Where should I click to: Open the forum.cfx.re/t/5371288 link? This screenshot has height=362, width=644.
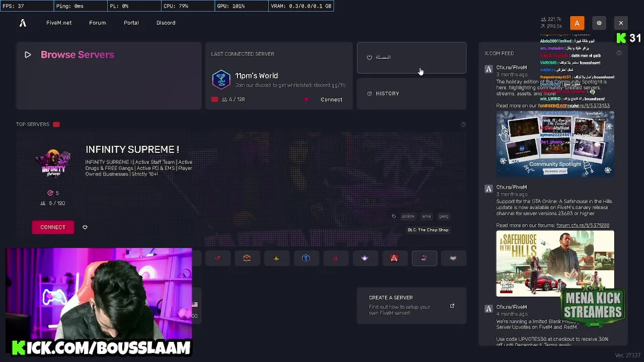(x=583, y=225)
